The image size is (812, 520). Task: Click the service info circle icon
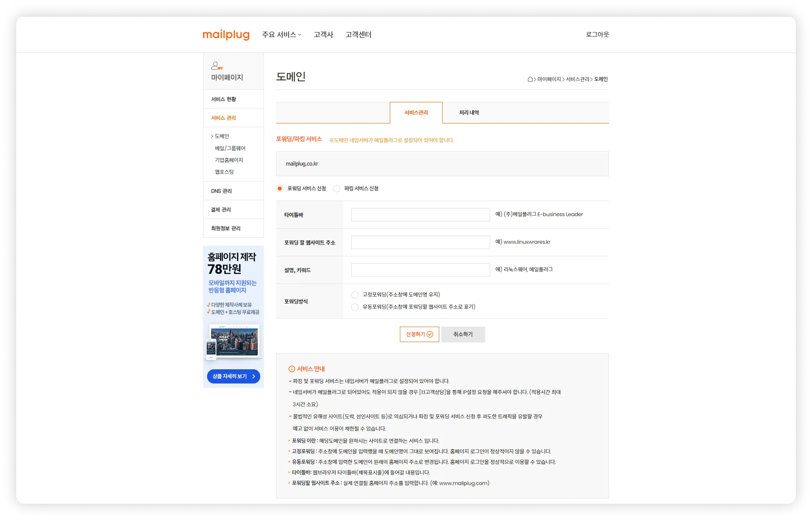[x=292, y=369]
